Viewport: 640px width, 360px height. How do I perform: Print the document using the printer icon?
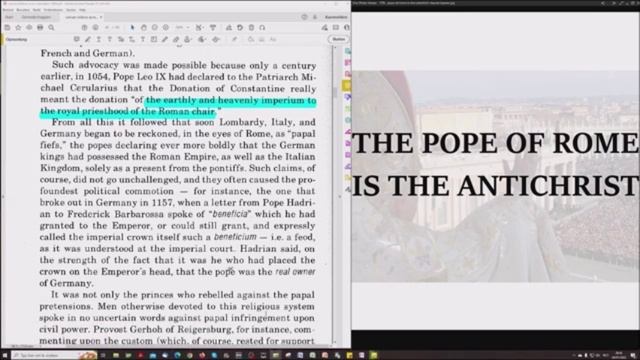(x=40, y=27)
